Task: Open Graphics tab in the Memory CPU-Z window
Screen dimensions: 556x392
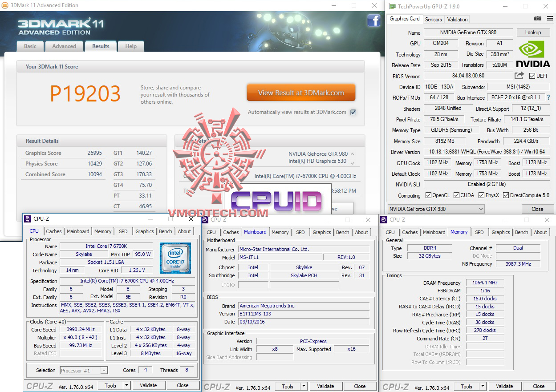Action: 501,232
